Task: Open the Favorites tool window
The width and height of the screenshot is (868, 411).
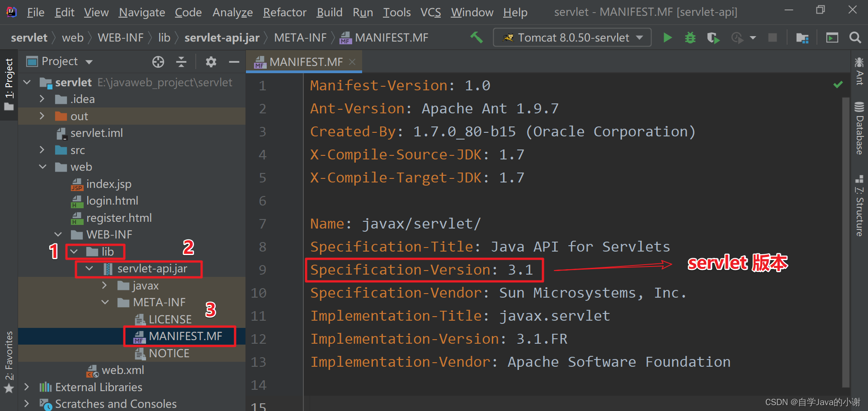Action: pos(9,362)
